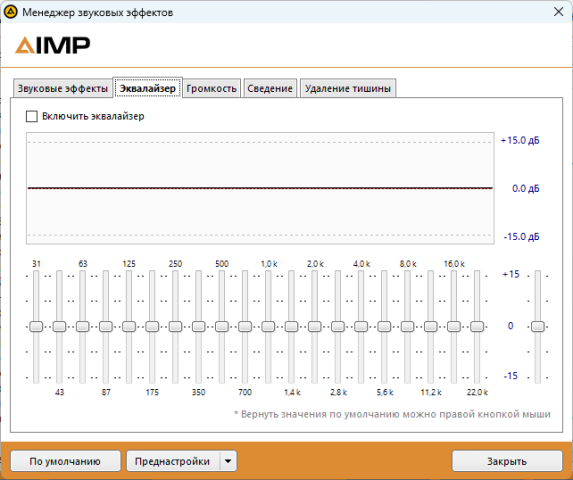Click the Закрыть button

(x=507, y=461)
